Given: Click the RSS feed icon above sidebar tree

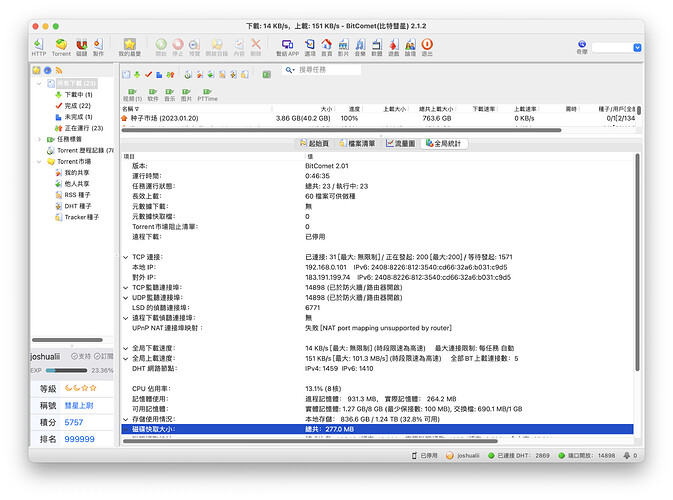Looking at the screenshot, I should coord(59,70).
